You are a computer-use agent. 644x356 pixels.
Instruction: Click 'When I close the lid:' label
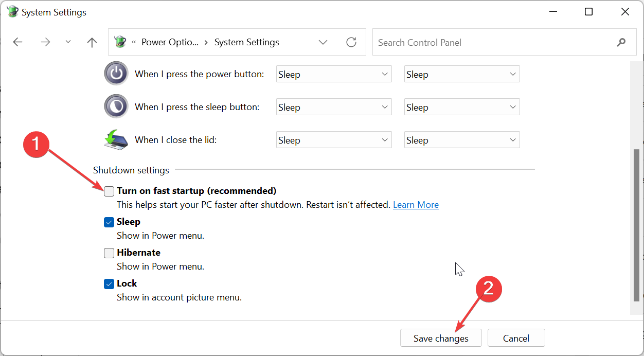[176, 140]
